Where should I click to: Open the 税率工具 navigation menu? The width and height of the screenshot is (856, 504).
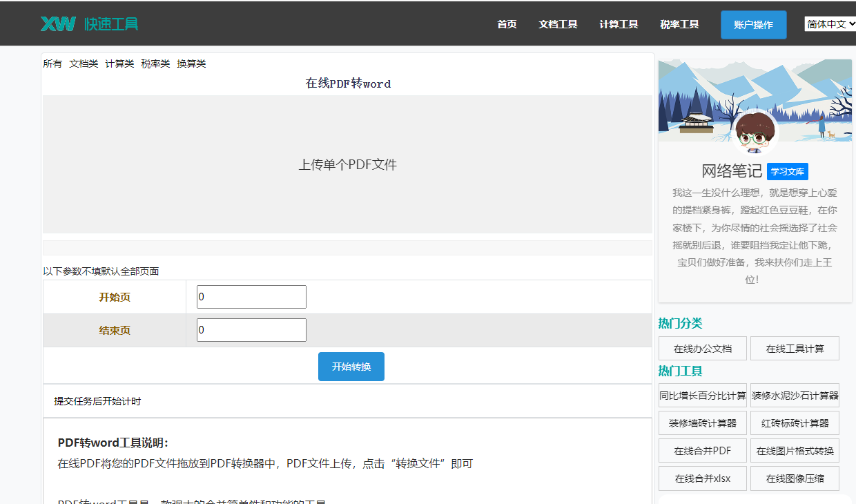tap(679, 24)
